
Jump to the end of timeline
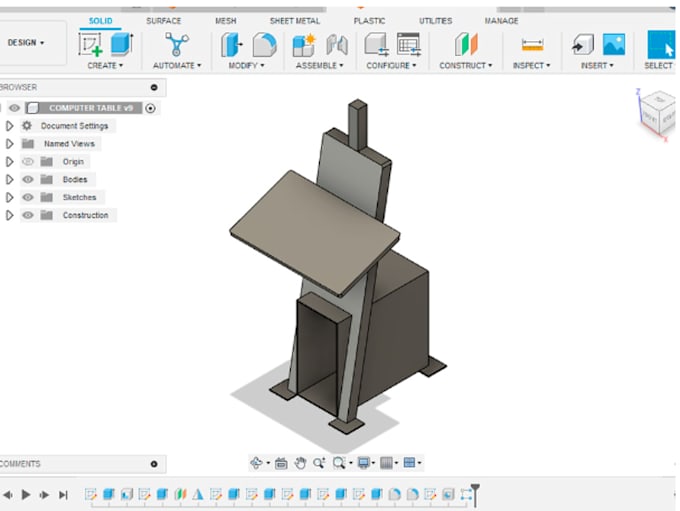(x=63, y=495)
